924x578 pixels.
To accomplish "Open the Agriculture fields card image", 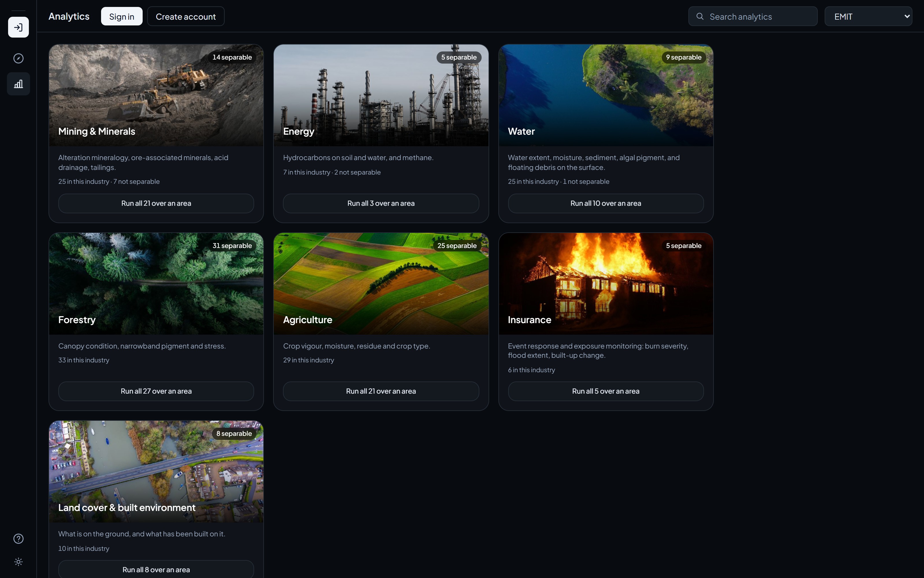I will click(381, 284).
